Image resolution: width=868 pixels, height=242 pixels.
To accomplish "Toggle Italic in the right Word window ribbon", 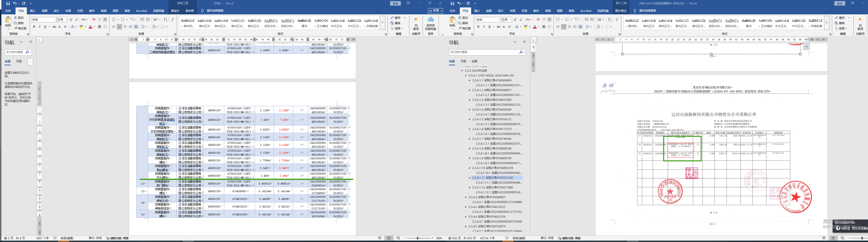I will coord(484,27).
